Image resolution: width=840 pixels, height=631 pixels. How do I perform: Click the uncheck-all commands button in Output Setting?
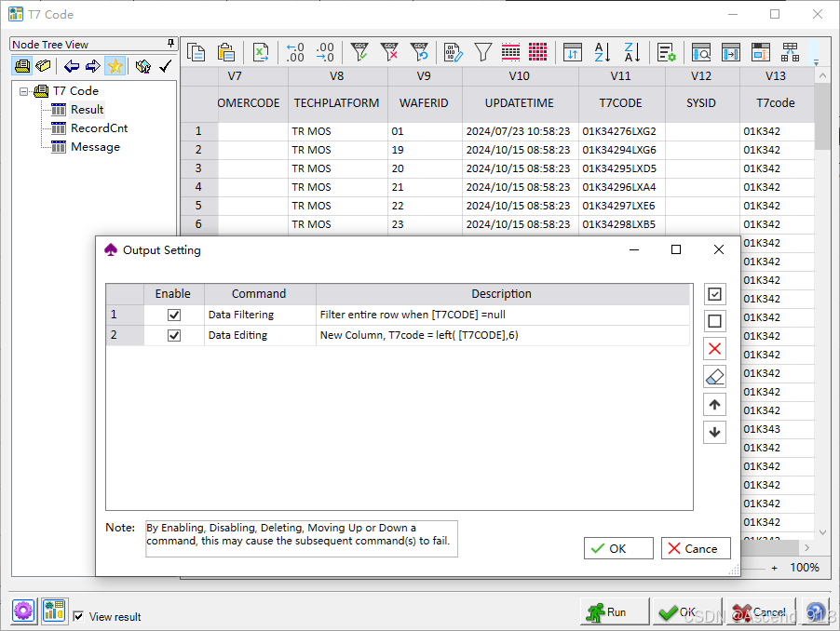click(714, 322)
